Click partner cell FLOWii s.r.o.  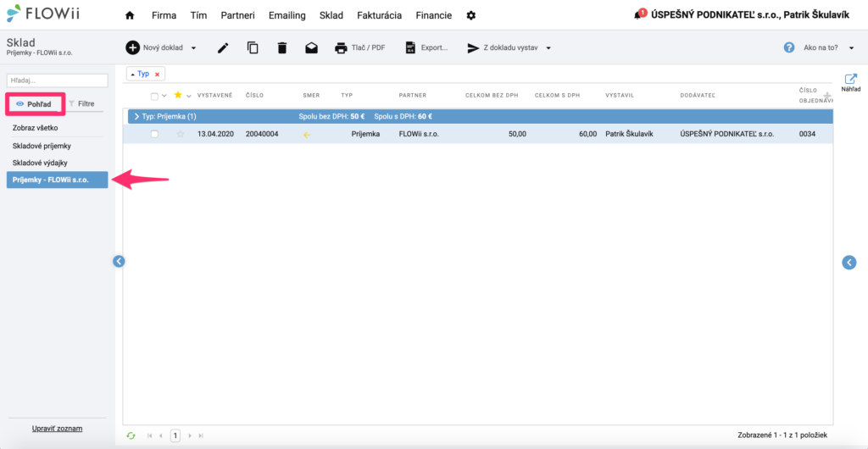[x=419, y=134]
